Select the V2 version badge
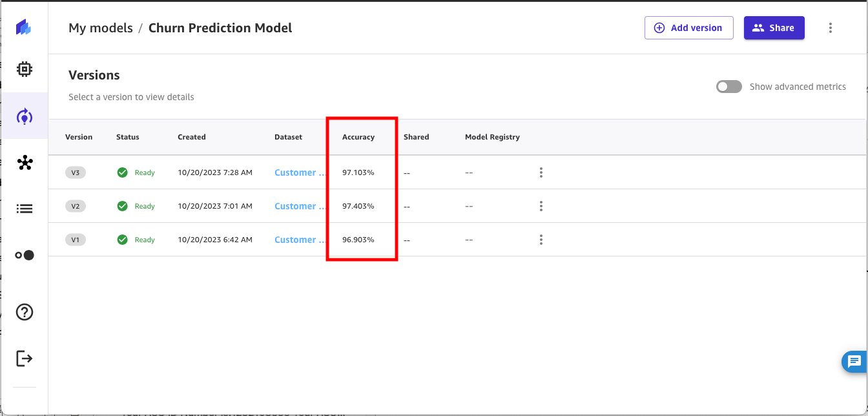868x416 pixels. click(76, 206)
